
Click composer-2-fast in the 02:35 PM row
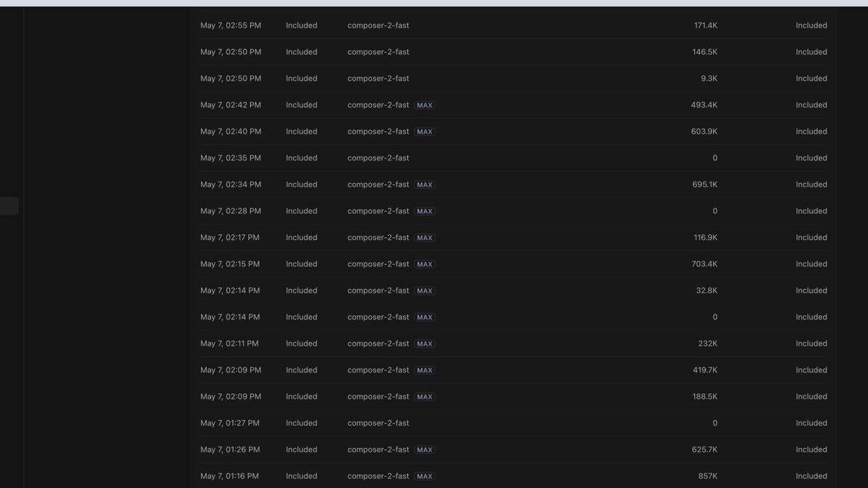pos(378,158)
